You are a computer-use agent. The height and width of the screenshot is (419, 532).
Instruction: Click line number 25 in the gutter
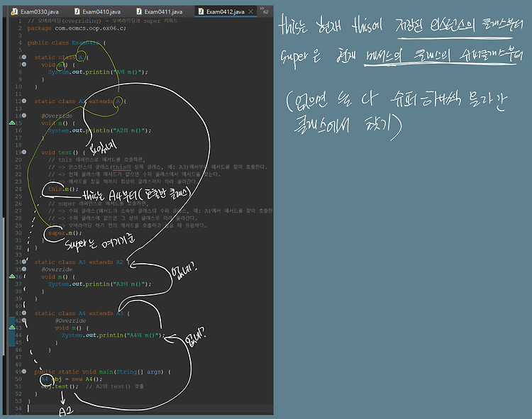click(18, 196)
